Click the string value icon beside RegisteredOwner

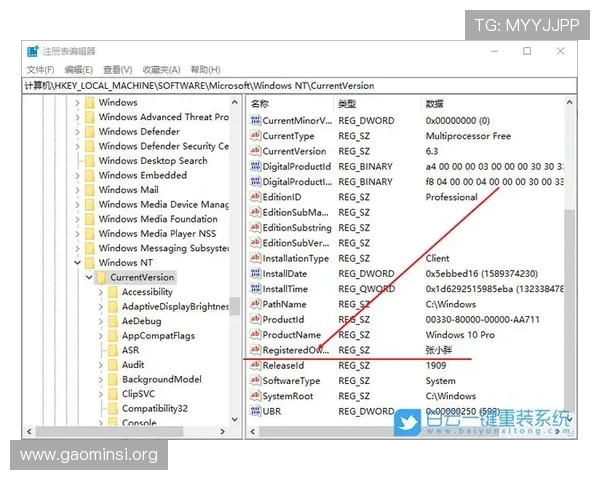[x=254, y=350]
